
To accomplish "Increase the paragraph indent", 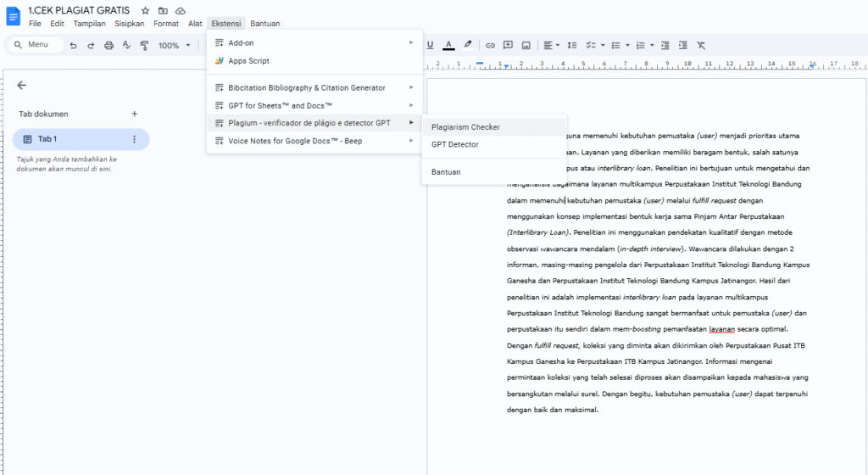I will click(x=683, y=46).
